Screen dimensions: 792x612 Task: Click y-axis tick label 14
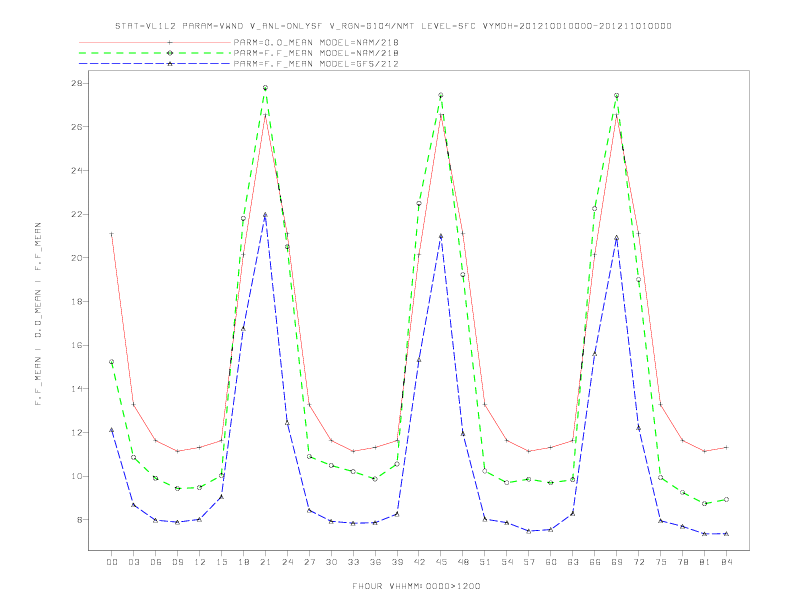pos(77,389)
